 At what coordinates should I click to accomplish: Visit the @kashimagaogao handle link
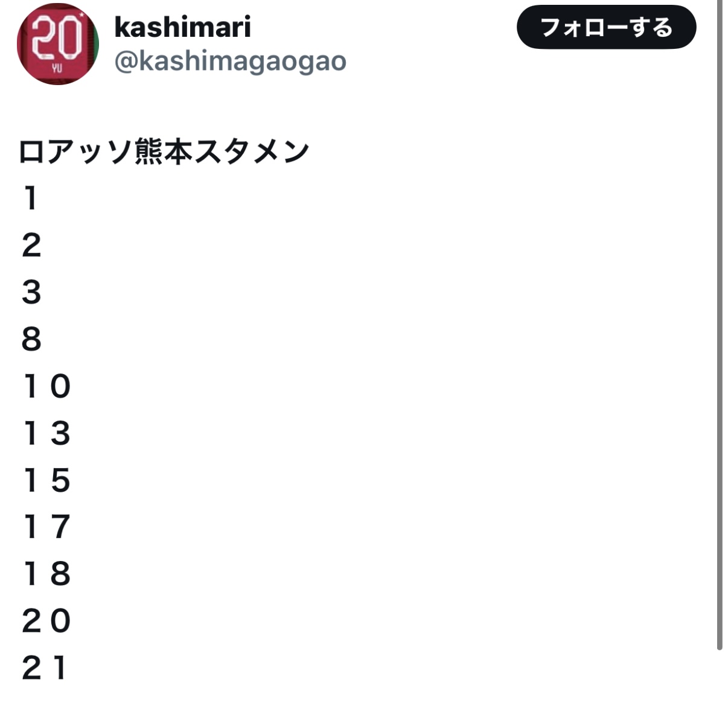pos(230,61)
